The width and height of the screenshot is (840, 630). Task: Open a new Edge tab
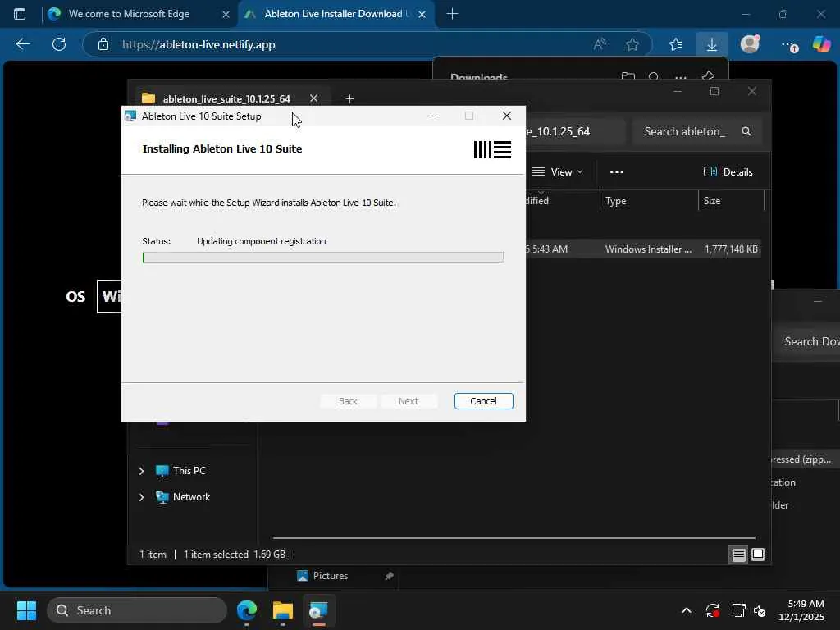point(452,14)
